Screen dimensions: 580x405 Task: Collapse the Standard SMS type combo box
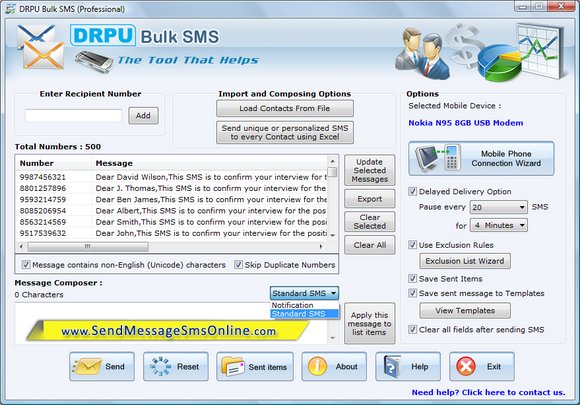coord(304,293)
